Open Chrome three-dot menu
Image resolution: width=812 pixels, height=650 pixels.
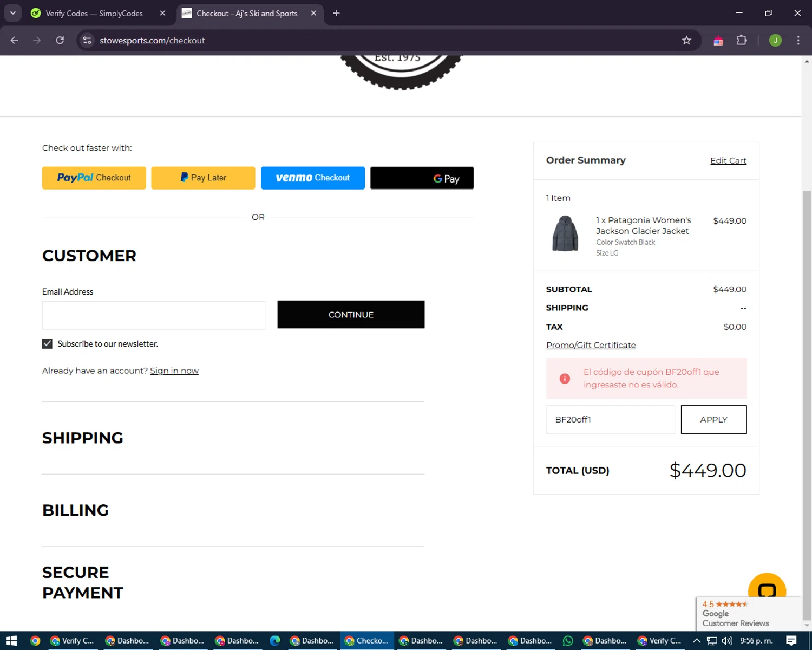798,40
